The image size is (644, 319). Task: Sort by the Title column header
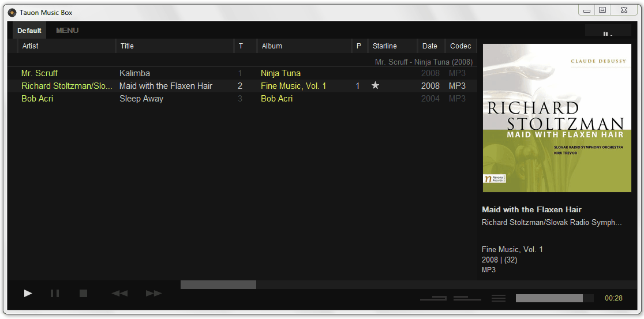[x=175, y=46]
